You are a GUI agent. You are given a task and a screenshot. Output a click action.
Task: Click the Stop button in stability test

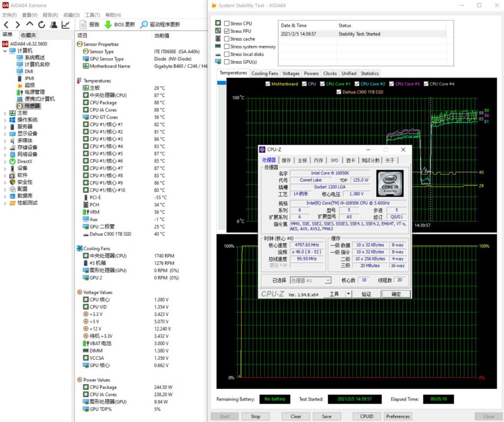tap(255, 416)
